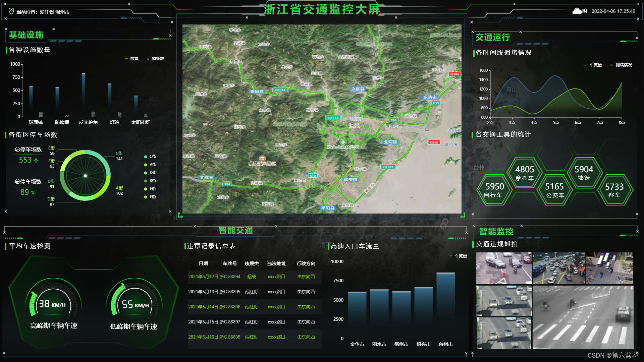
Task: Click the 违法地址 column header
Action: (x=276, y=263)
